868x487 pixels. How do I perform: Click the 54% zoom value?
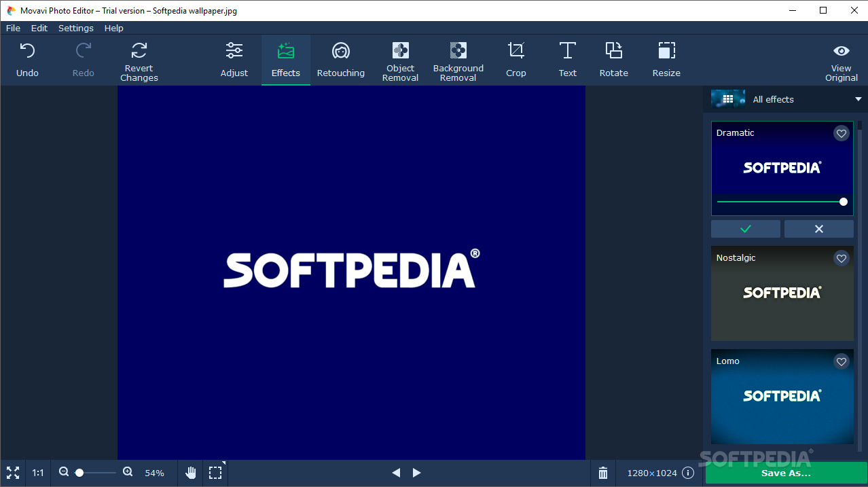[x=154, y=473]
